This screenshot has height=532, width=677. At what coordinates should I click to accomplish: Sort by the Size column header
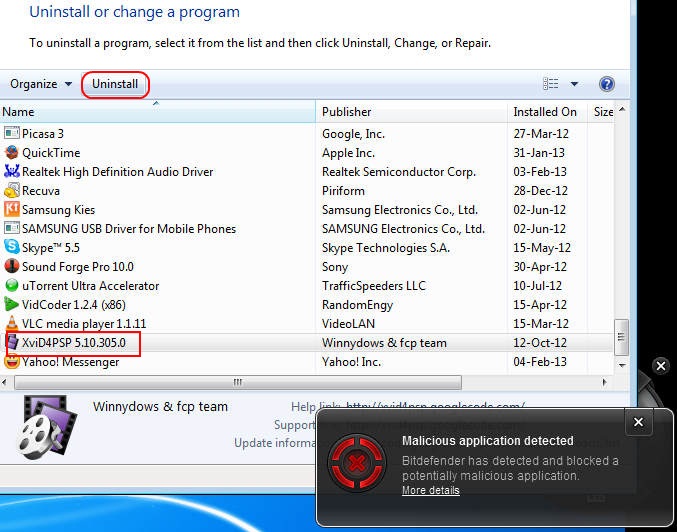[x=601, y=112]
